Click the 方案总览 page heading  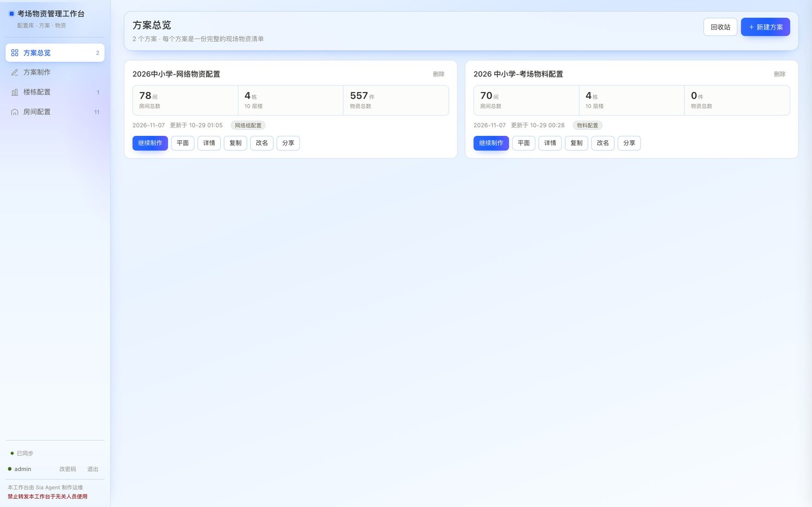click(x=152, y=25)
